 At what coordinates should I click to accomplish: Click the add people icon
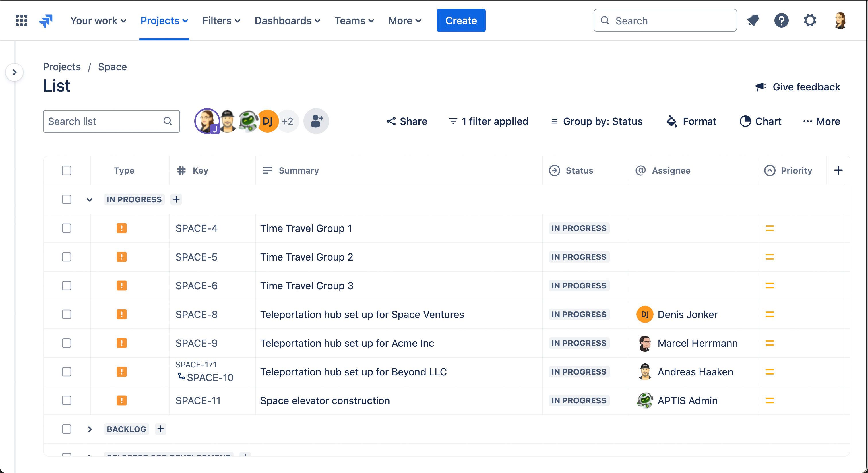(316, 121)
